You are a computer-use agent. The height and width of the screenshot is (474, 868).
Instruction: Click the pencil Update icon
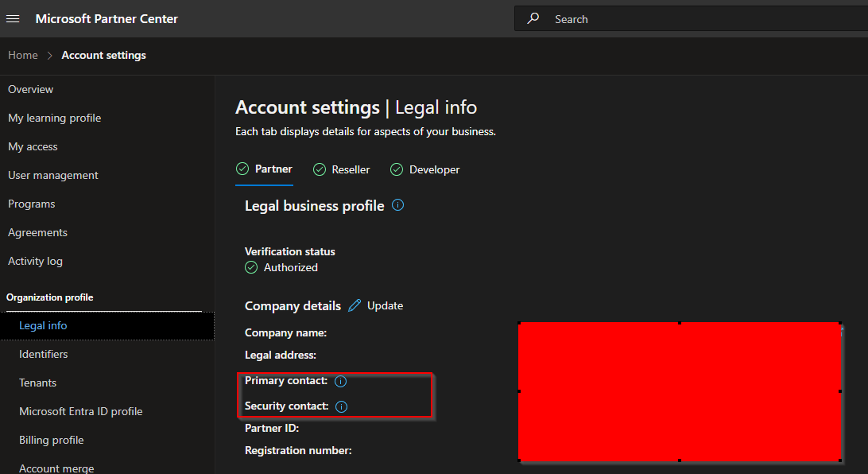click(x=355, y=305)
